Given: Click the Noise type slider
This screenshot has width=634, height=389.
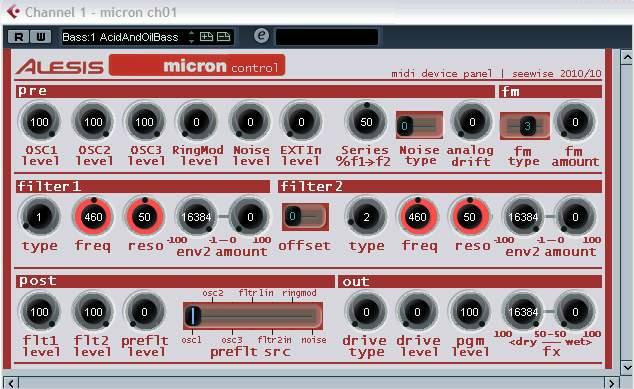Looking at the screenshot, I should (419, 125).
